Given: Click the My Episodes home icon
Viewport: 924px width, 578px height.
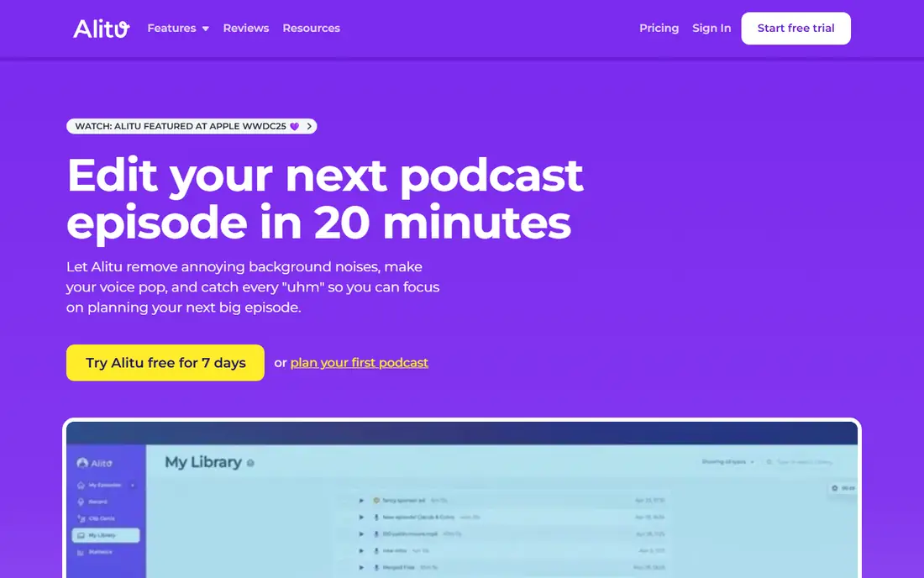Looking at the screenshot, I should click(x=81, y=485).
